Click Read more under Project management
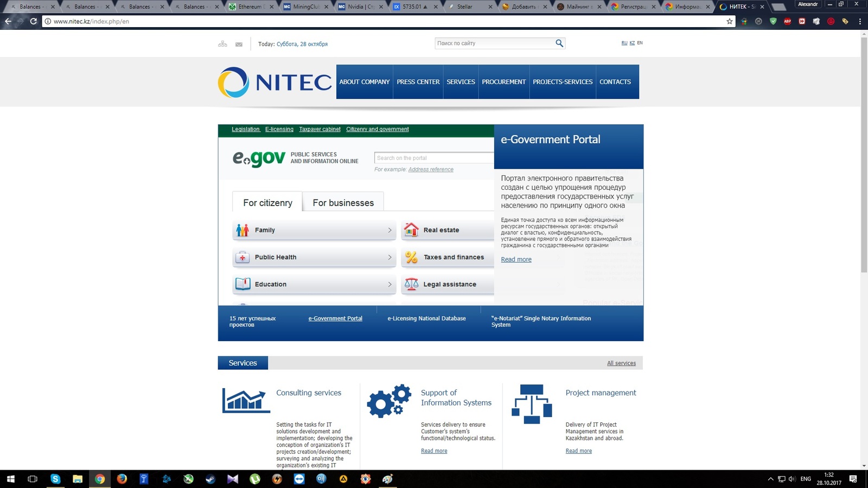The height and width of the screenshot is (488, 868). coord(578,451)
